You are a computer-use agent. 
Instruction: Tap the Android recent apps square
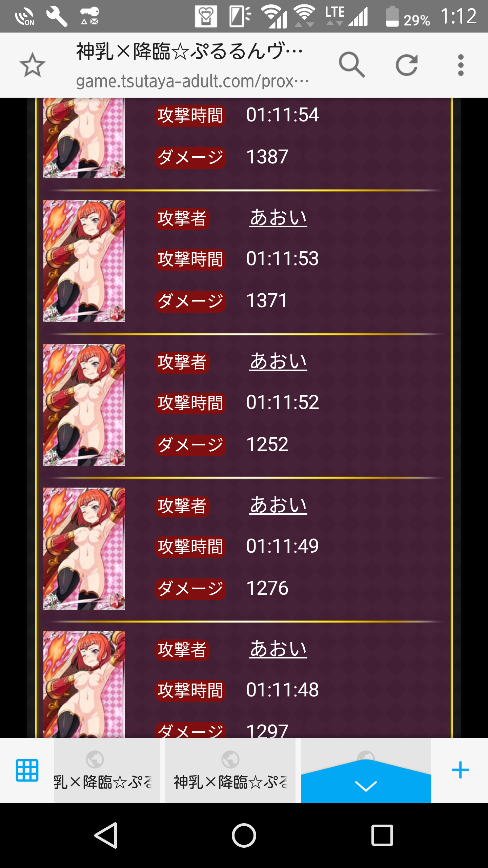pos(382,835)
